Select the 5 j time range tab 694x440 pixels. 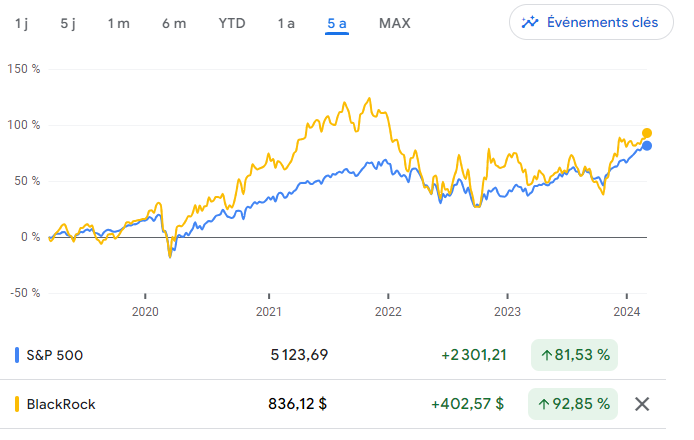68,23
